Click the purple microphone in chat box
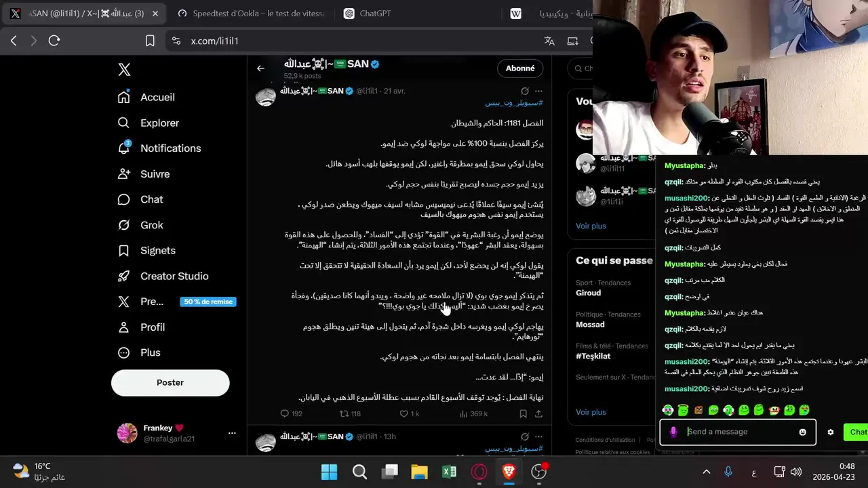 coord(673,432)
